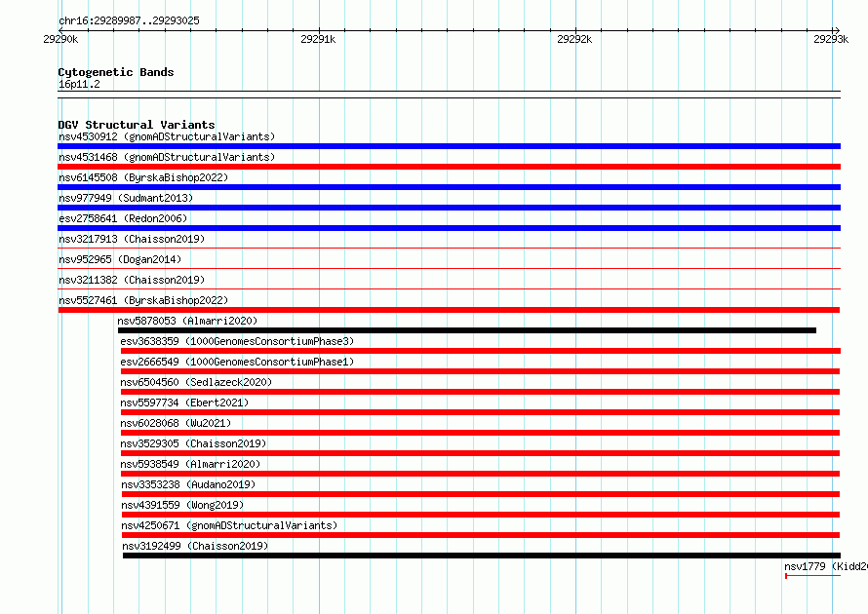The height and width of the screenshot is (614, 868).
Task: Select the blue bar under nsv977949
Action: pyautogui.click(x=449, y=208)
